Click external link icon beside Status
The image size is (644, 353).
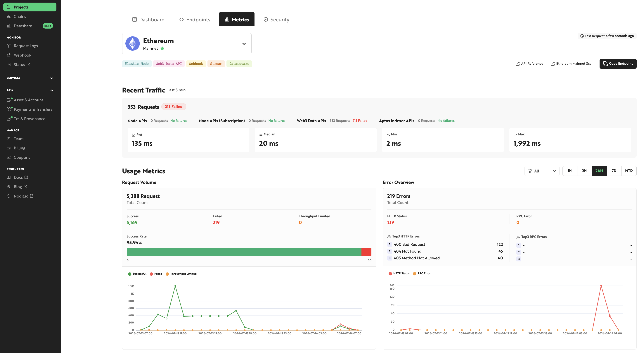pyautogui.click(x=29, y=64)
